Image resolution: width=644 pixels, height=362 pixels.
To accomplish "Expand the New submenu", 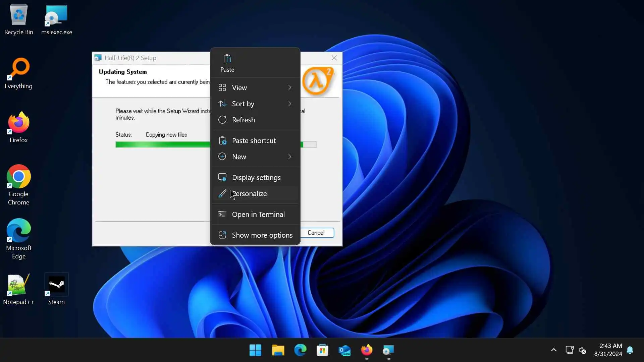I will pos(255,157).
